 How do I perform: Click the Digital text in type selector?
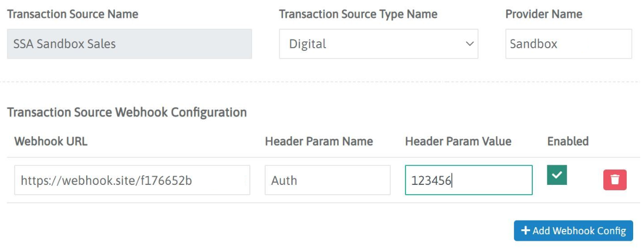308,44
